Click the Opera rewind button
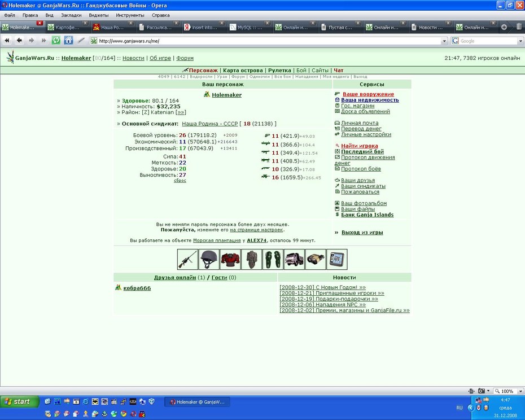Image resolution: width=525 pixels, height=420 pixels. [7, 41]
